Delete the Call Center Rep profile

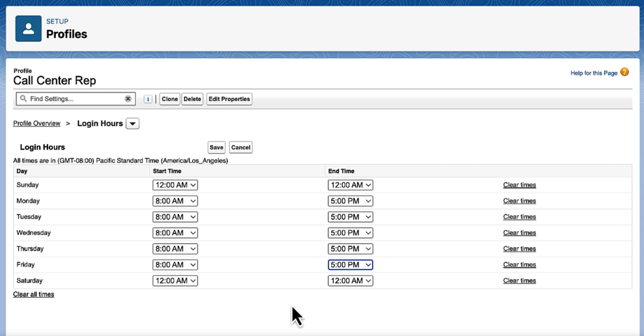coord(192,99)
